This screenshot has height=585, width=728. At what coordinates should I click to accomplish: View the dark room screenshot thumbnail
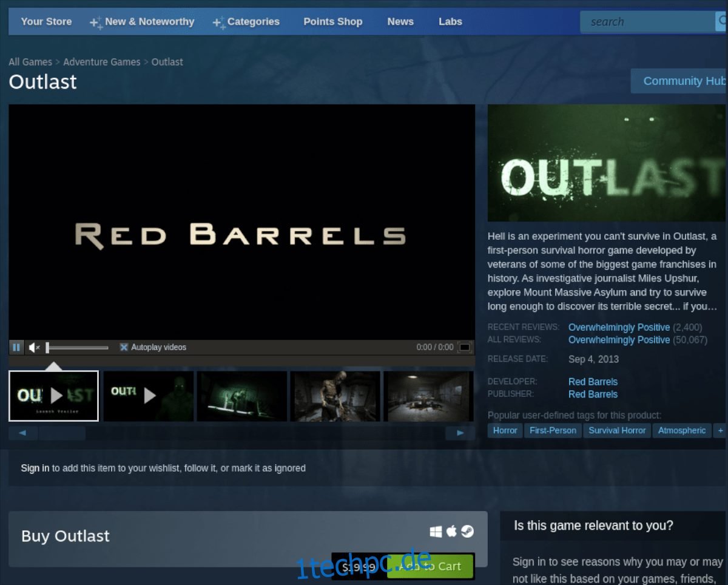(x=428, y=396)
